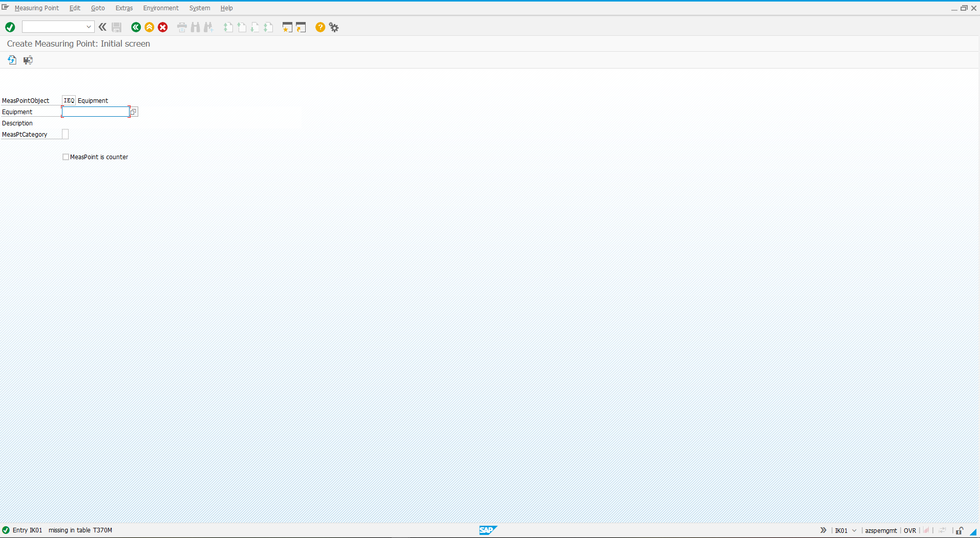Open the IK01 status bar dropdown
Viewport: 980px width, 538px height.
[854, 531]
